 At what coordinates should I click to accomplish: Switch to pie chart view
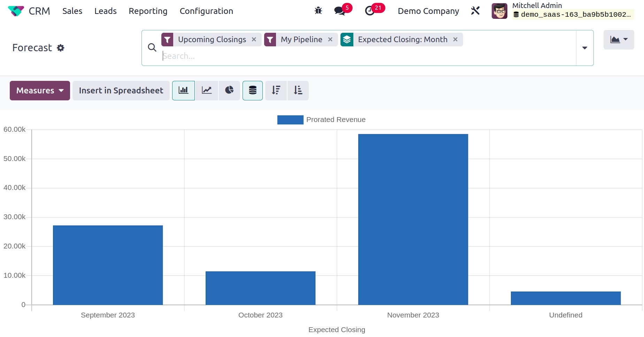point(229,91)
